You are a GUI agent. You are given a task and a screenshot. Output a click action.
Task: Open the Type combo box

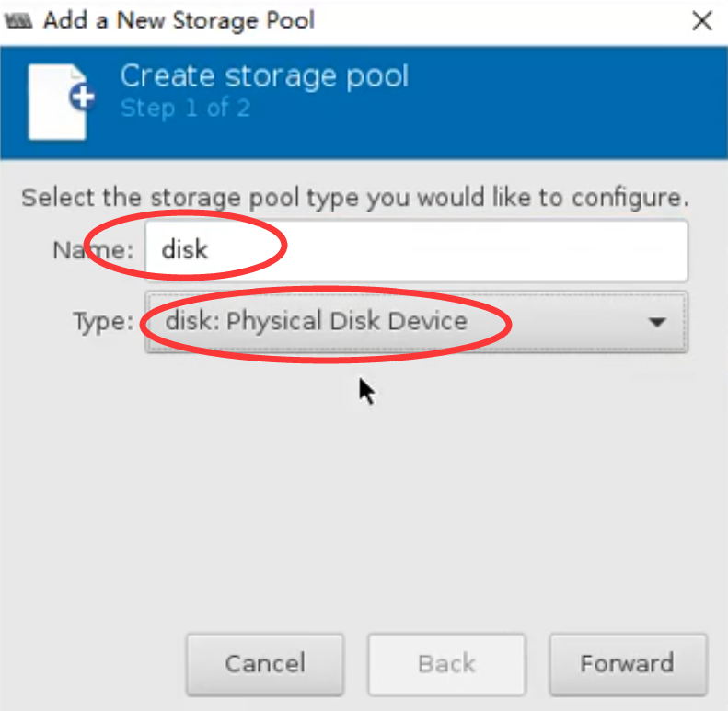pyautogui.click(x=416, y=322)
